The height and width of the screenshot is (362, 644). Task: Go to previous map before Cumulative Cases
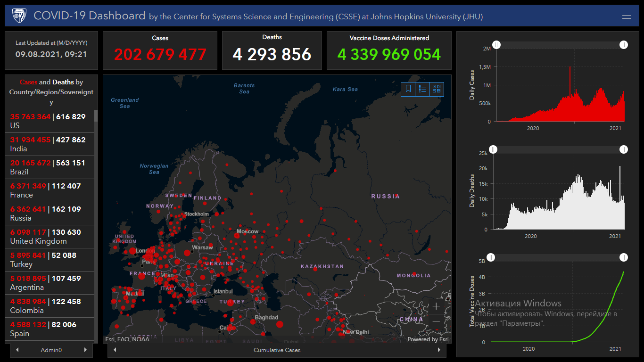115,350
